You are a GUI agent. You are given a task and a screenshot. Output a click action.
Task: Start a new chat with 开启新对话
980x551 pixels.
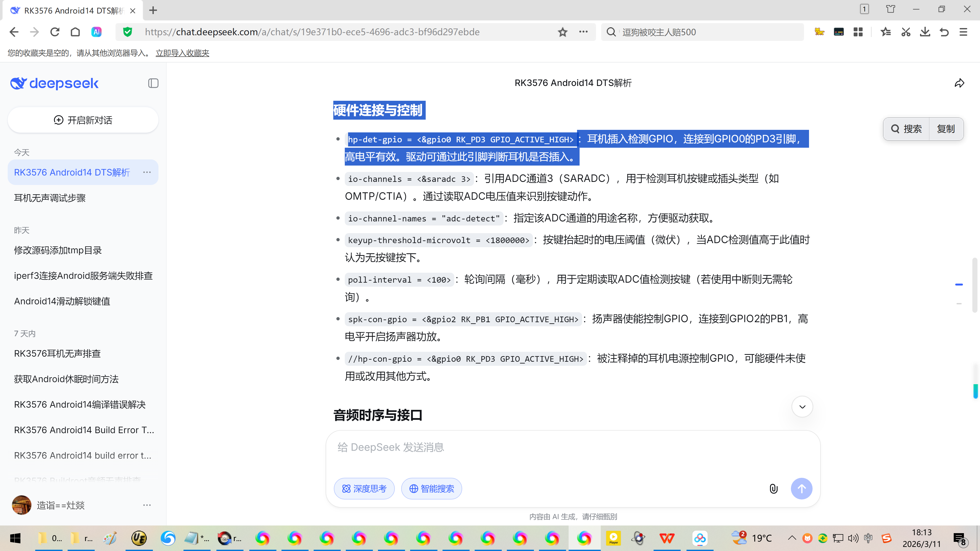click(83, 120)
